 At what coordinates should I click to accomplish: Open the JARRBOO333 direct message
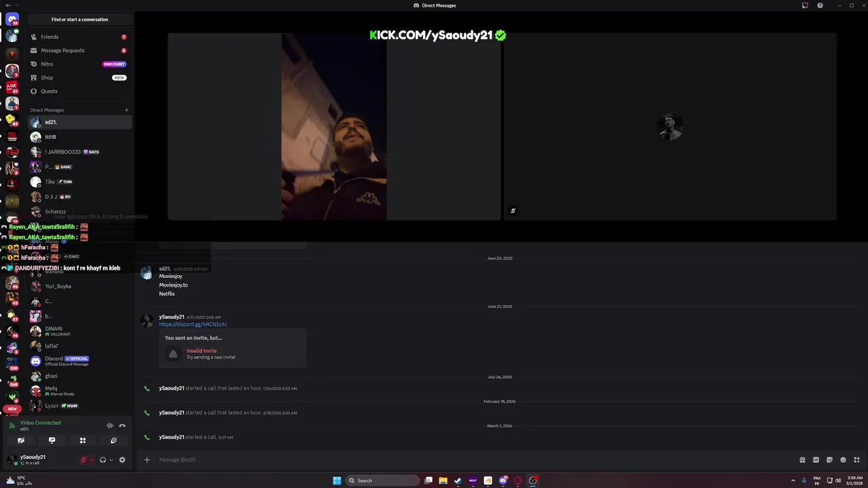pos(79,152)
